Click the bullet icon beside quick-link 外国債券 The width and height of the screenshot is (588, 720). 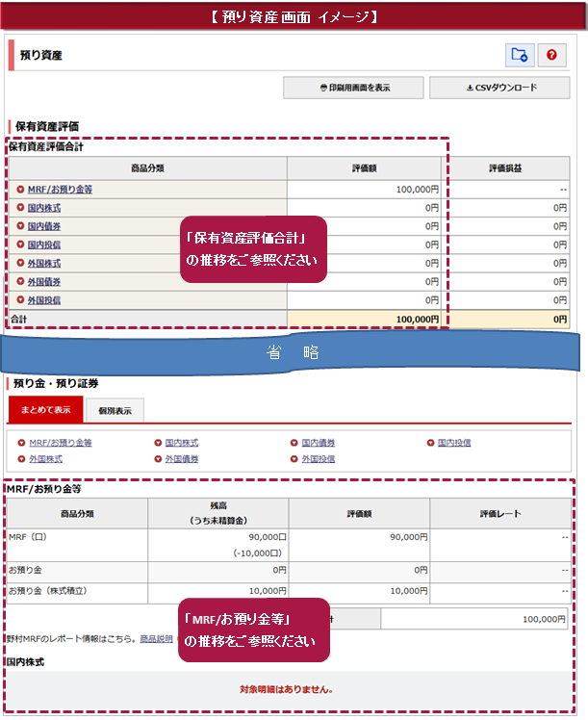pyautogui.click(x=158, y=459)
